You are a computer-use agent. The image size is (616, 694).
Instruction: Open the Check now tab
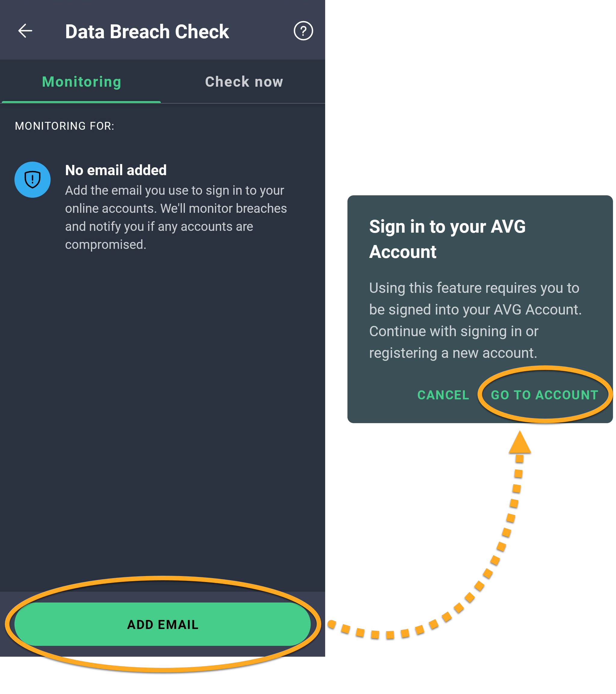(x=244, y=82)
